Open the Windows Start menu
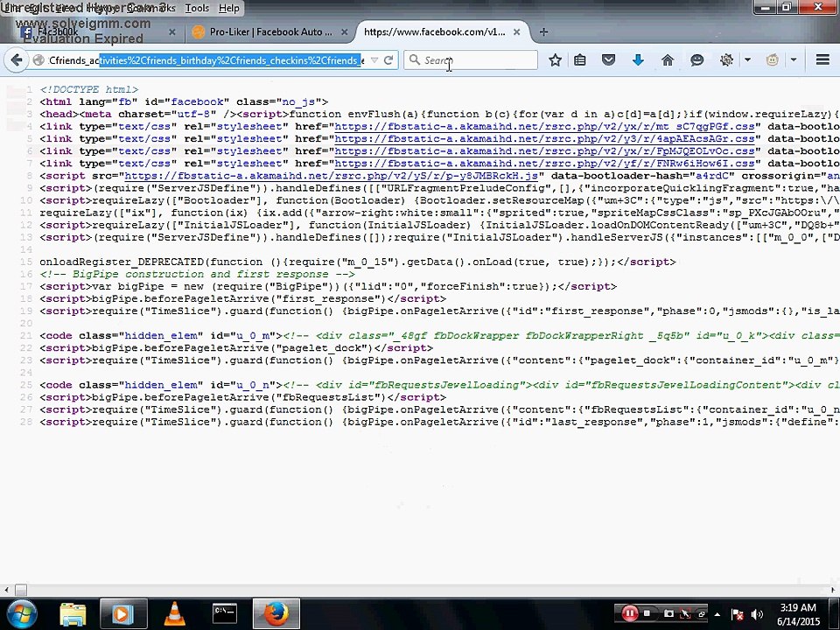 point(20,614)
